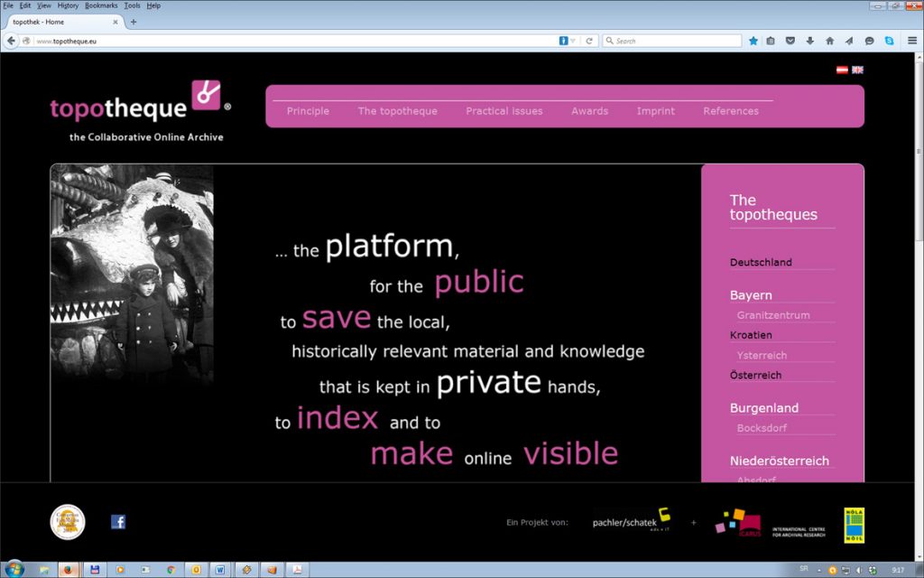Reload the page with the refresh button
The width and height of the screenshot is (924, 578).
pos(589,41)
